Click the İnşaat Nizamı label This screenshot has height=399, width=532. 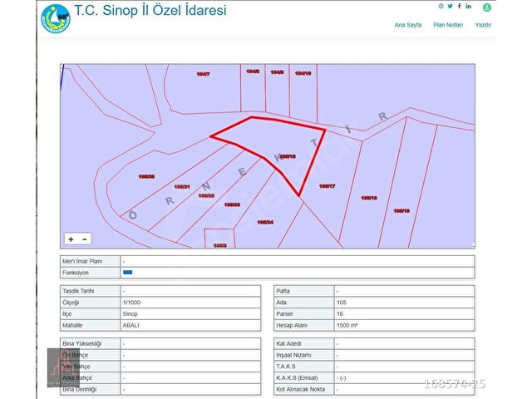click(293, 355)
